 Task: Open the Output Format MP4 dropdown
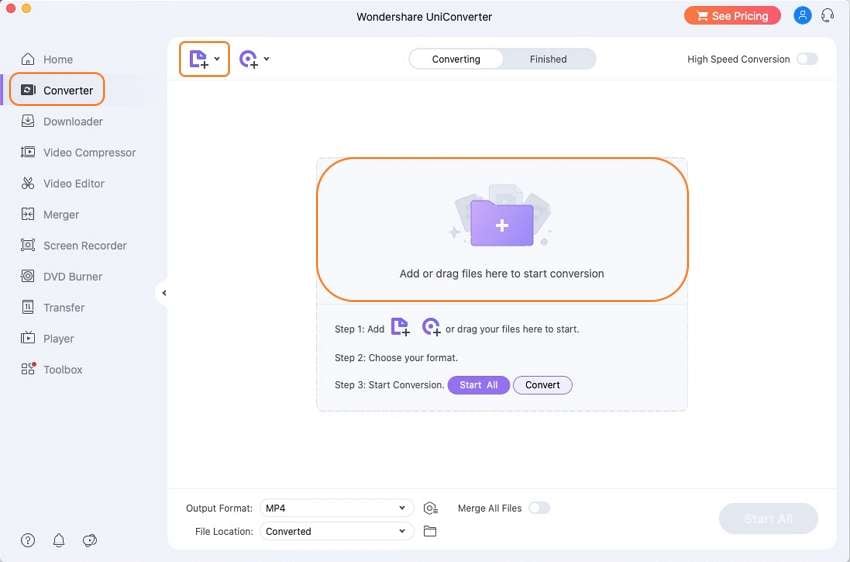click(x=337, y=508)
